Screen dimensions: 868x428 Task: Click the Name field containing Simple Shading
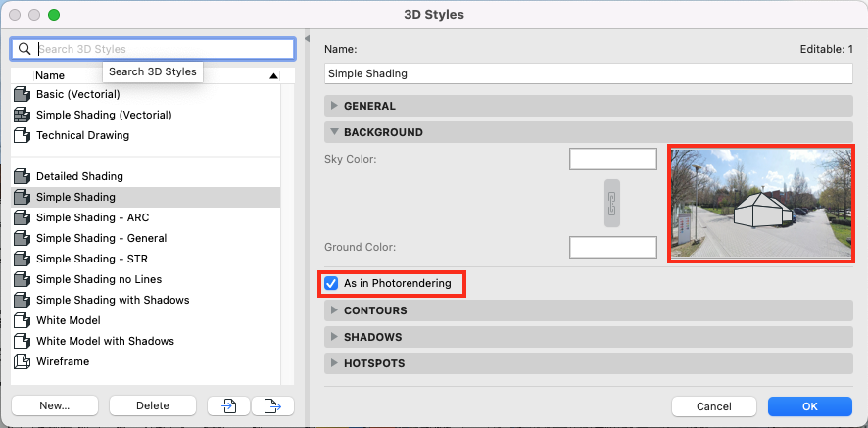pos(589,73)
